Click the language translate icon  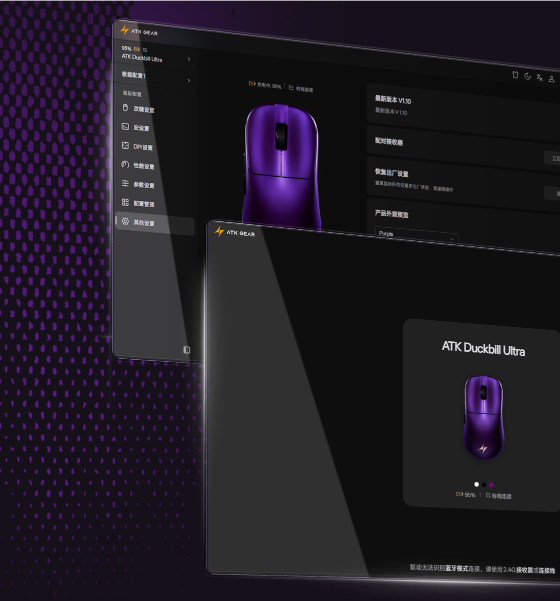click(x=540, y=78)
